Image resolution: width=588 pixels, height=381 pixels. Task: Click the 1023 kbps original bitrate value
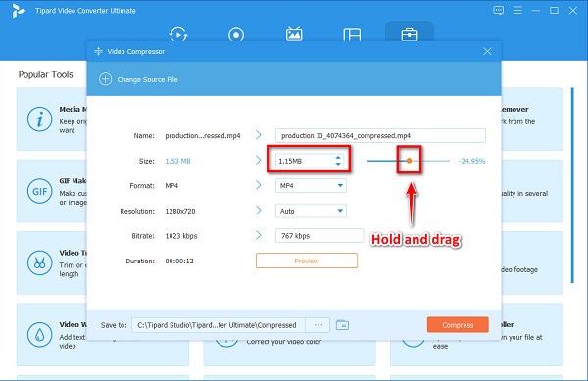181,236
